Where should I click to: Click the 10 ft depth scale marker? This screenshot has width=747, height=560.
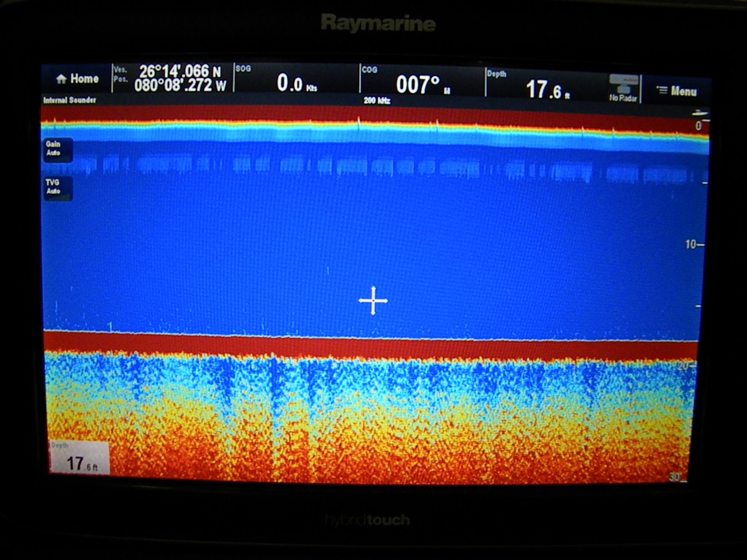(x=691, y=244)
